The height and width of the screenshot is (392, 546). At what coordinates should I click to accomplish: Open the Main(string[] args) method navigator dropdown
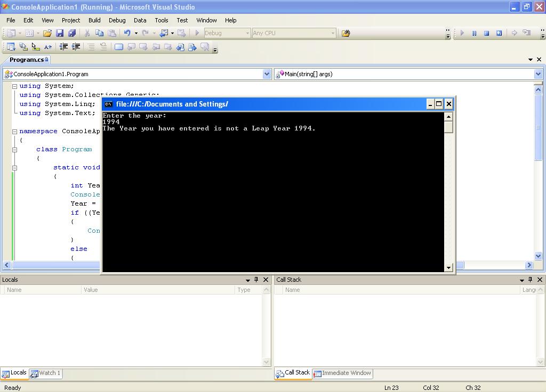[x=537, y=74]
